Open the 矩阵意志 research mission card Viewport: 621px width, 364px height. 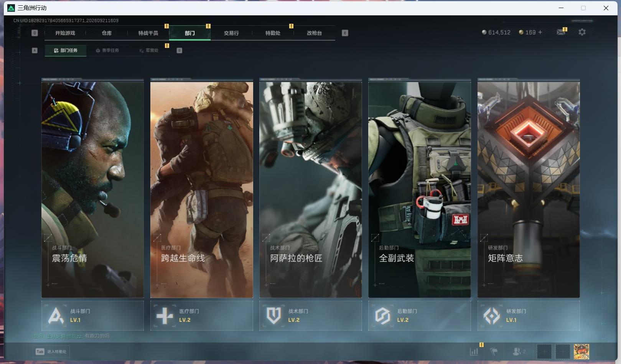529,189
